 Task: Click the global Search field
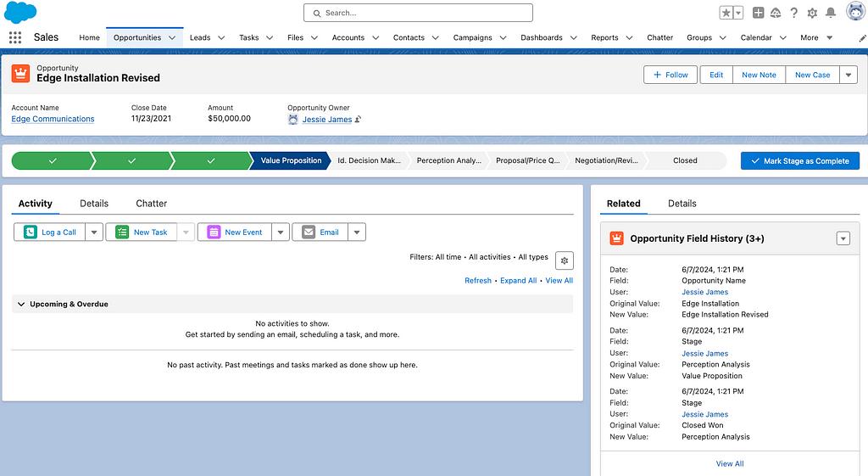418,13
